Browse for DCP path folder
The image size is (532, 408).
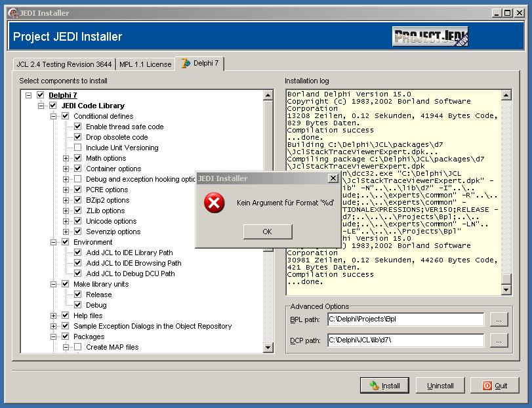click(499, 340)
